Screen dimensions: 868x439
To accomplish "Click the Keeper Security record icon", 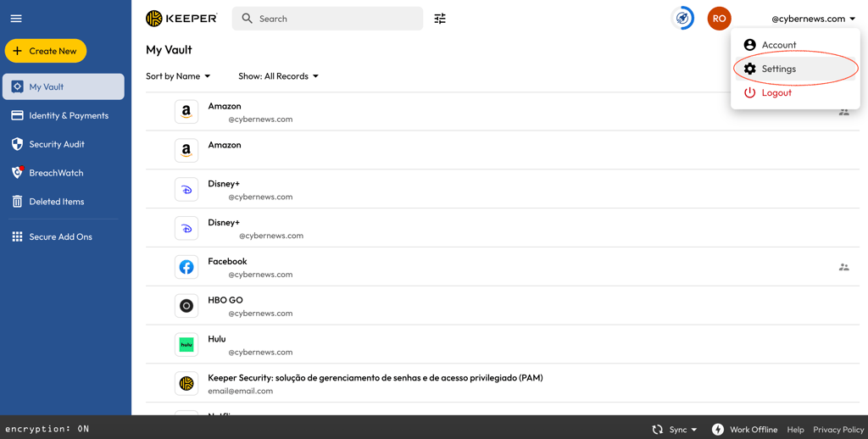I will [x=186, y=383].
